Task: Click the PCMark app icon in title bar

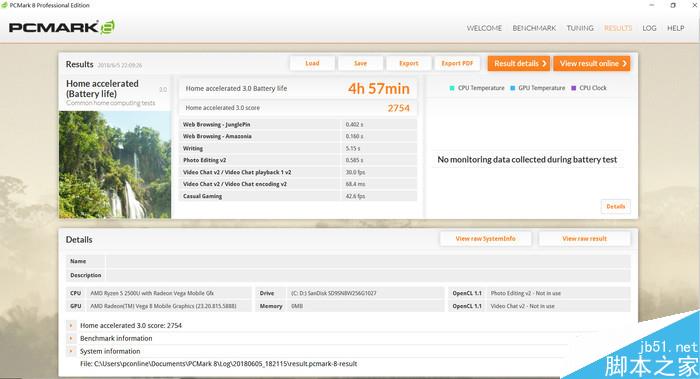Action: (4, 5)
